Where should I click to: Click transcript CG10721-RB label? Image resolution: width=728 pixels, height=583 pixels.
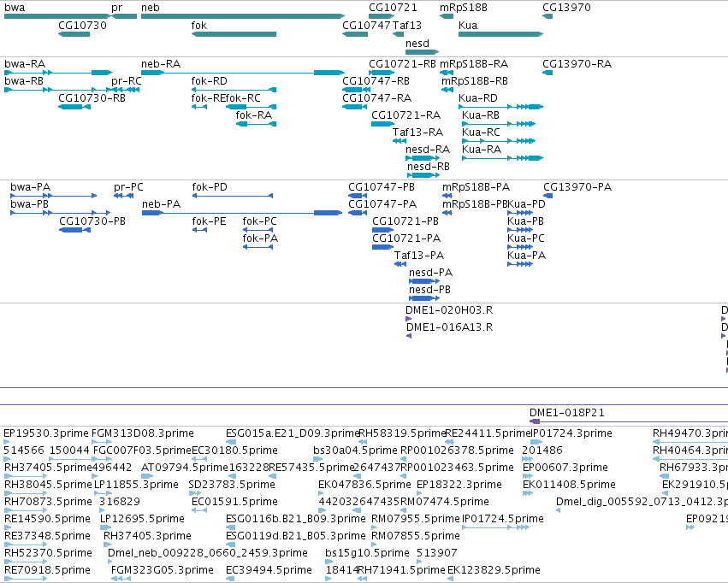click(402, 64)
